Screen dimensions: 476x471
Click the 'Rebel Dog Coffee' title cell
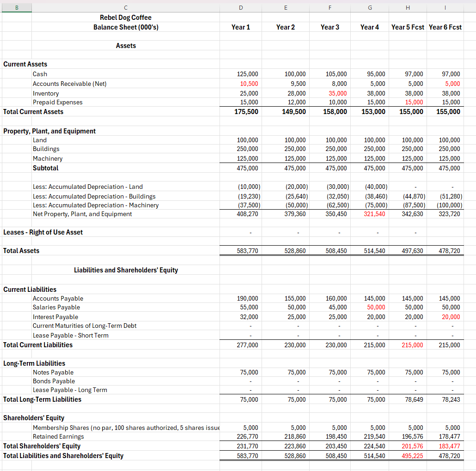[x=126, y=18]
